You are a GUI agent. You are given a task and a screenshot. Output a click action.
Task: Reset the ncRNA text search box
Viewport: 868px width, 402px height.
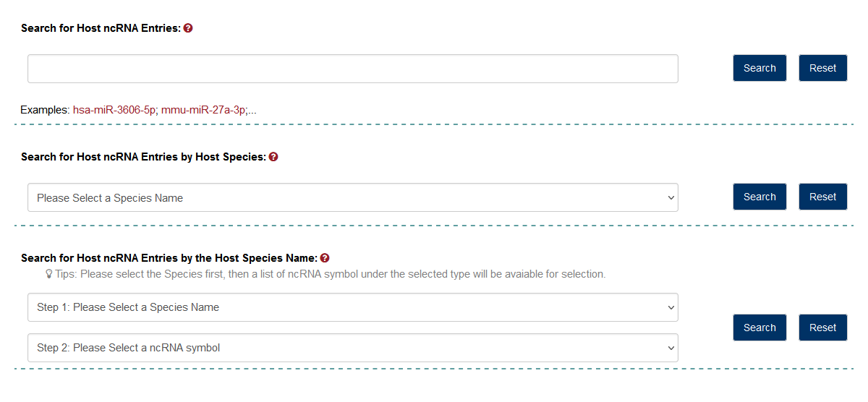pyautogui.click(x=822, y=68)
